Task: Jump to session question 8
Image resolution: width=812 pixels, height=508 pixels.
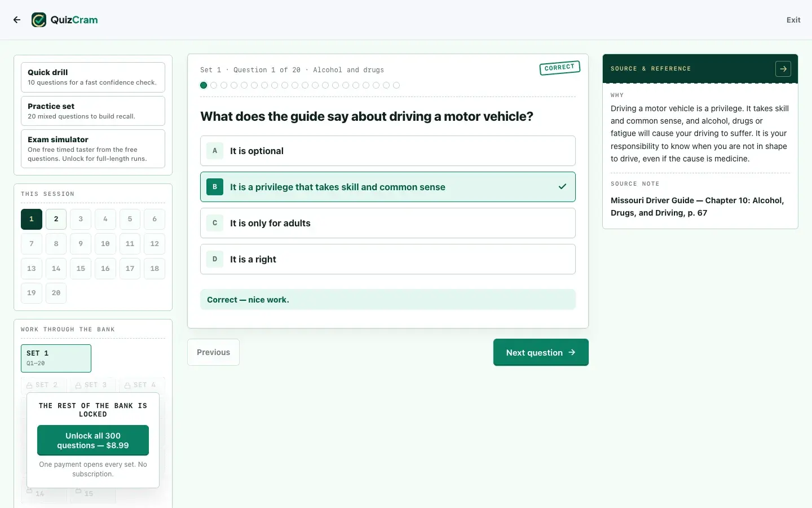Action: [56, 244]
